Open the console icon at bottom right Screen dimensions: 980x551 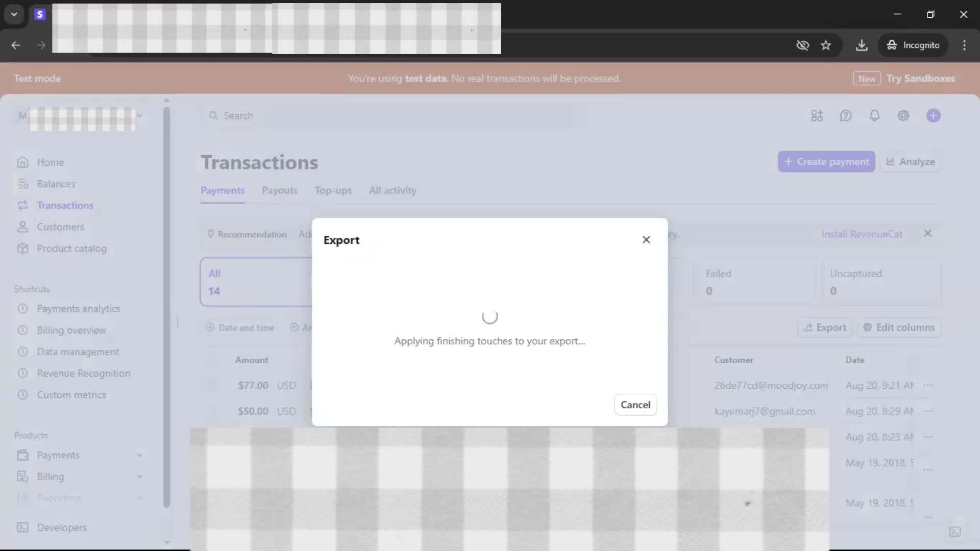pyautogui.click(x=955, y=532)
